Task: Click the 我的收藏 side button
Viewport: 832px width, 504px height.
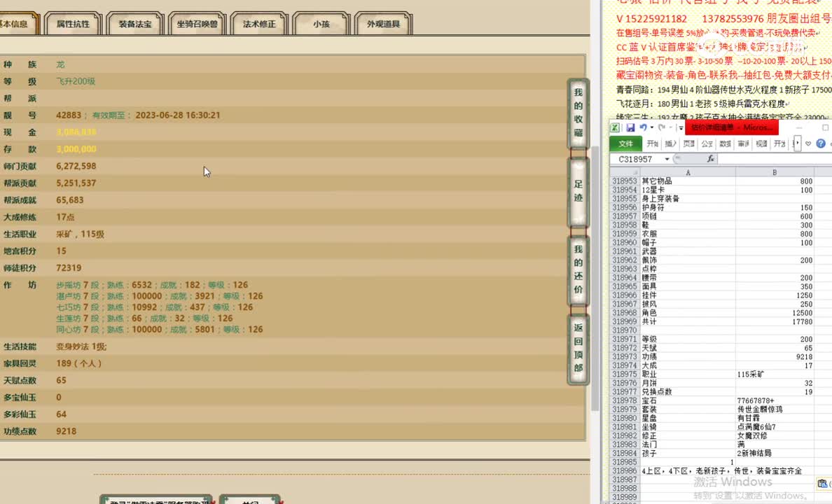Action: (x=578, y=112)
